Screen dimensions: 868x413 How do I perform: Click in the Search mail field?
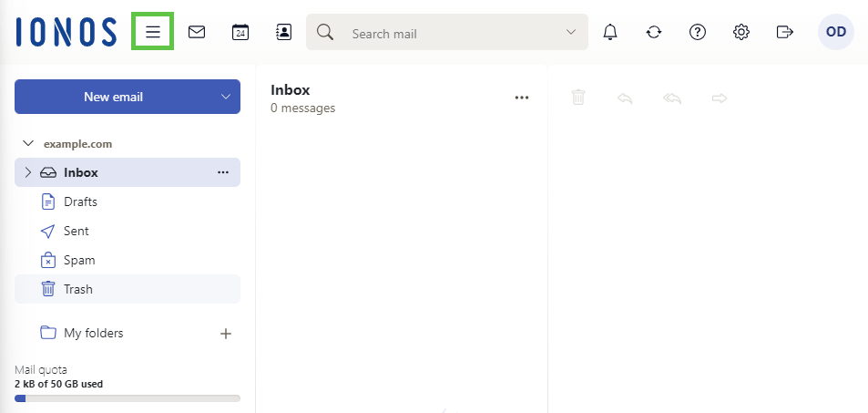(x=446, y=33)
